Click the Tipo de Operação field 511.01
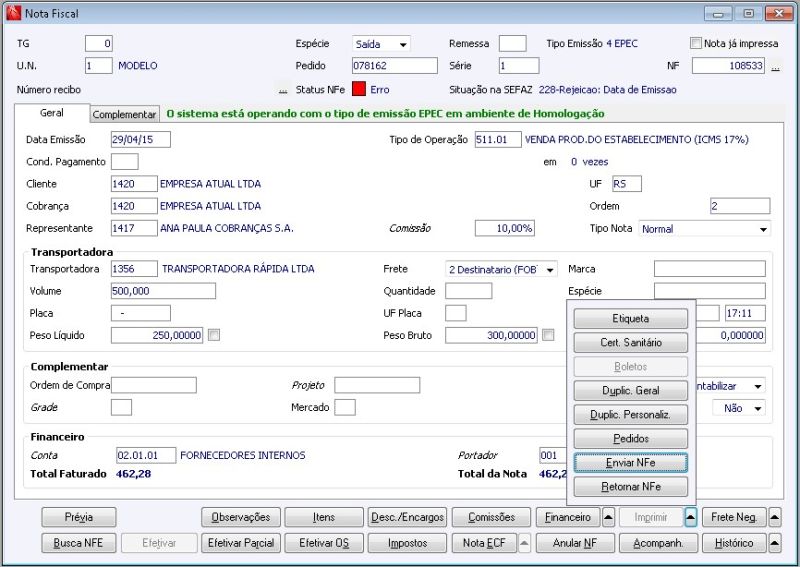This screenshot has width=800, height=567. coord(498,139)
